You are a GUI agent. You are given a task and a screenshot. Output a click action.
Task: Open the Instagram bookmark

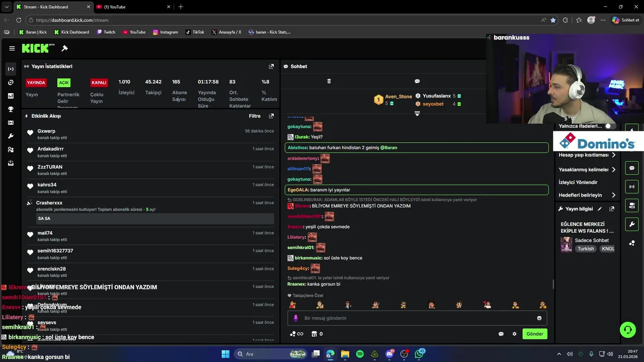tap(166, 32)
